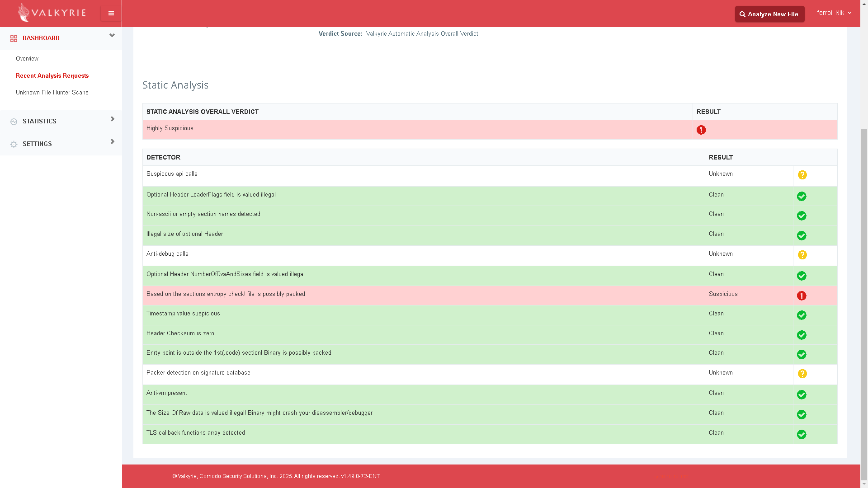The image size is (868, 488).
Task: Click the Dashboard grid icon
Action: click(x=14, y=38)
